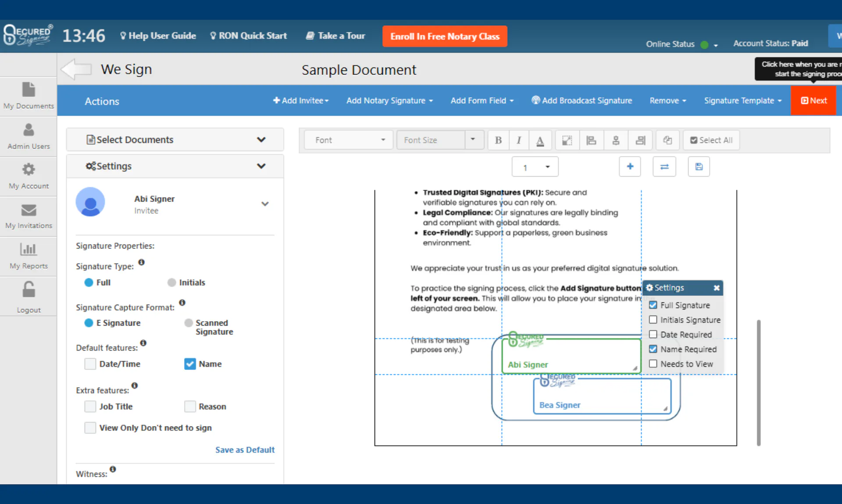
Task: Collapse the Settings panel chevron
Action: point(261,166)
